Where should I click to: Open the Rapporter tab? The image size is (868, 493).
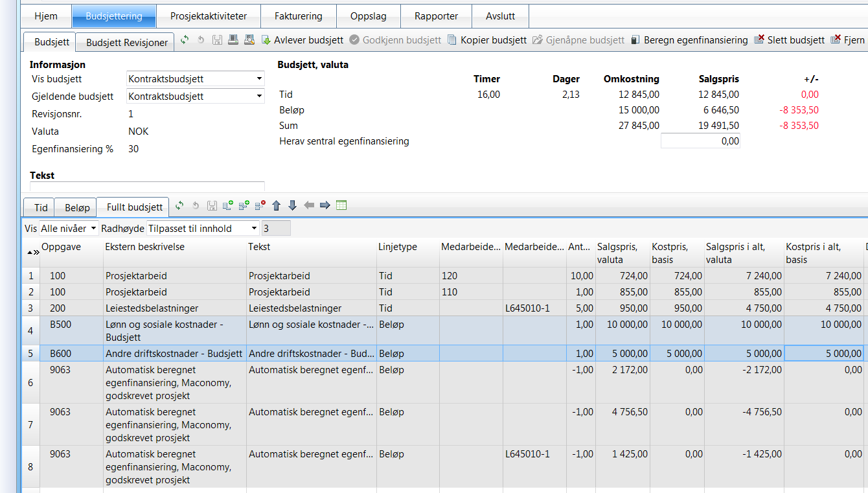point(437,16)
